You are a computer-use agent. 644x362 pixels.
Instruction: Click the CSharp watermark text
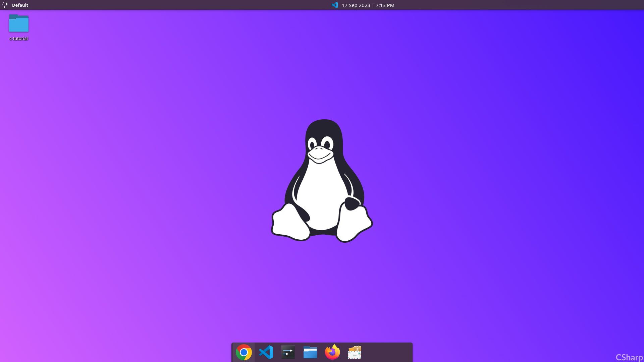pyautogui.click(x=629, y=357)
